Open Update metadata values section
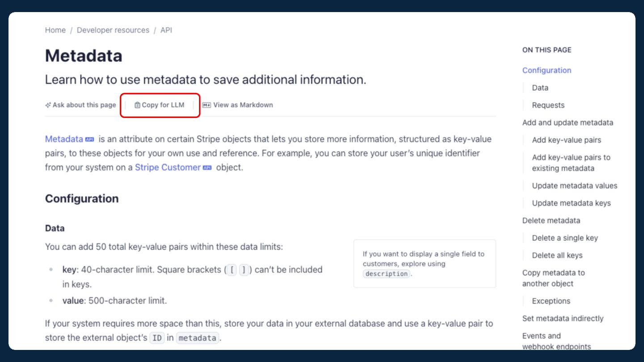Image resolution: width=644 pixels, height=362 pixels. coord(574,185)
